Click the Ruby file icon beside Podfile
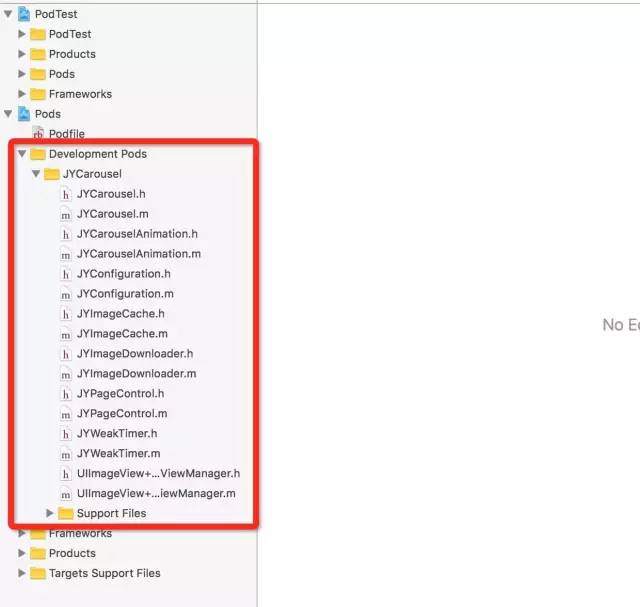 (38, 133)
